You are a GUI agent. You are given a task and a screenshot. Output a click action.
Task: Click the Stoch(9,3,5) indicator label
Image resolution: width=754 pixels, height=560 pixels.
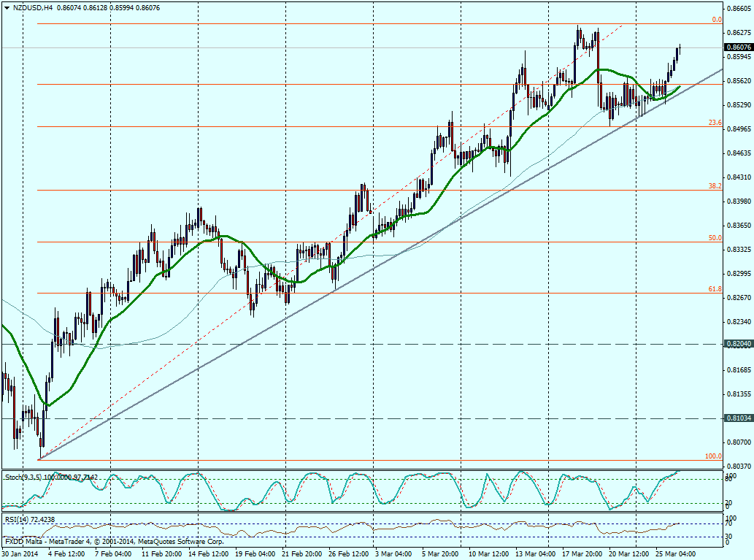(x=23, y=476)
